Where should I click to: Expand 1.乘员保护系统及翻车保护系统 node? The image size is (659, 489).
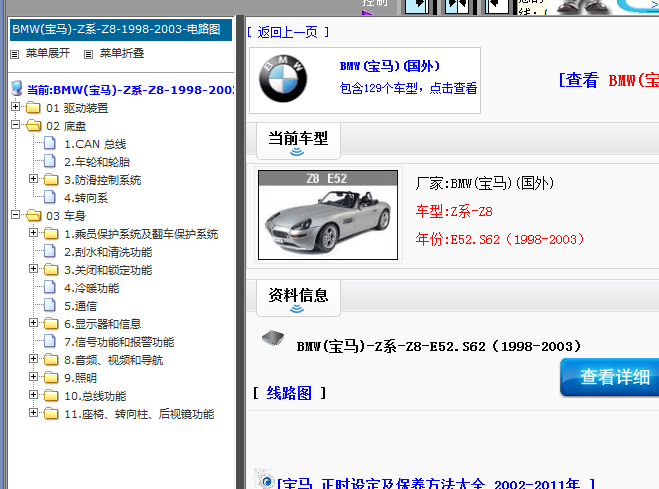(33, 232)
